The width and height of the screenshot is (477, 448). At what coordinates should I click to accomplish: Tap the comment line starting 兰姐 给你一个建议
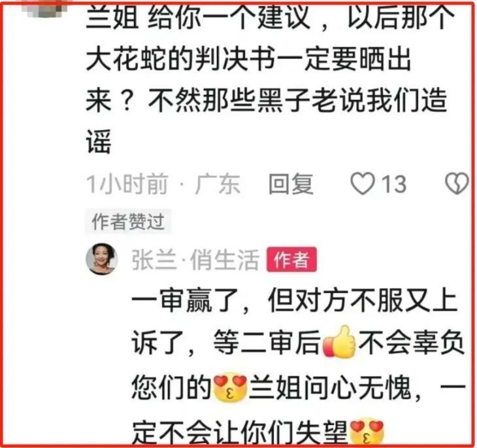271,17
